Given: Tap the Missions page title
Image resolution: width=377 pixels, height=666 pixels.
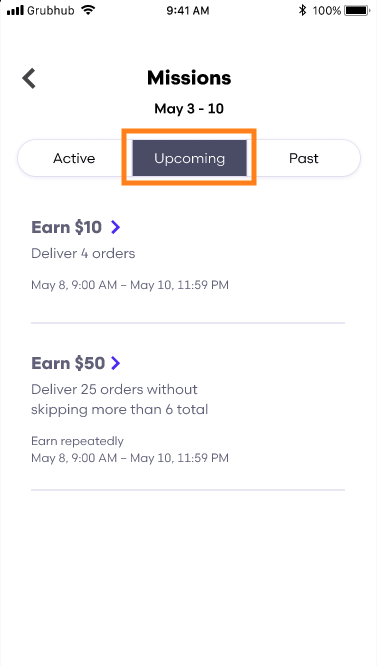Looking at the screenshot, I should click(x=189, y=78).
